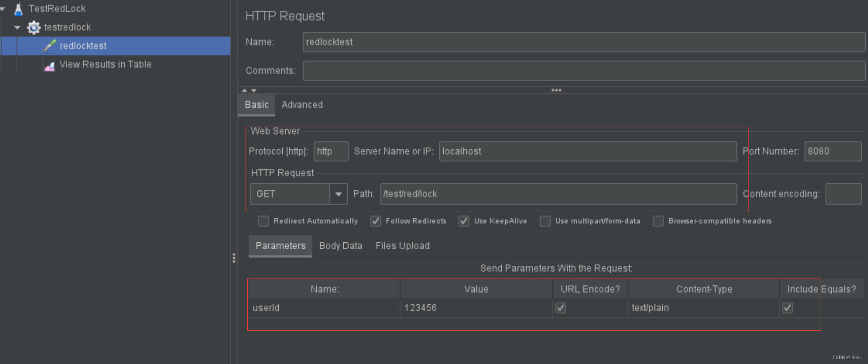Open the Body Data tab
Viewport: 868px width, 364px height.
coord(341,246)
